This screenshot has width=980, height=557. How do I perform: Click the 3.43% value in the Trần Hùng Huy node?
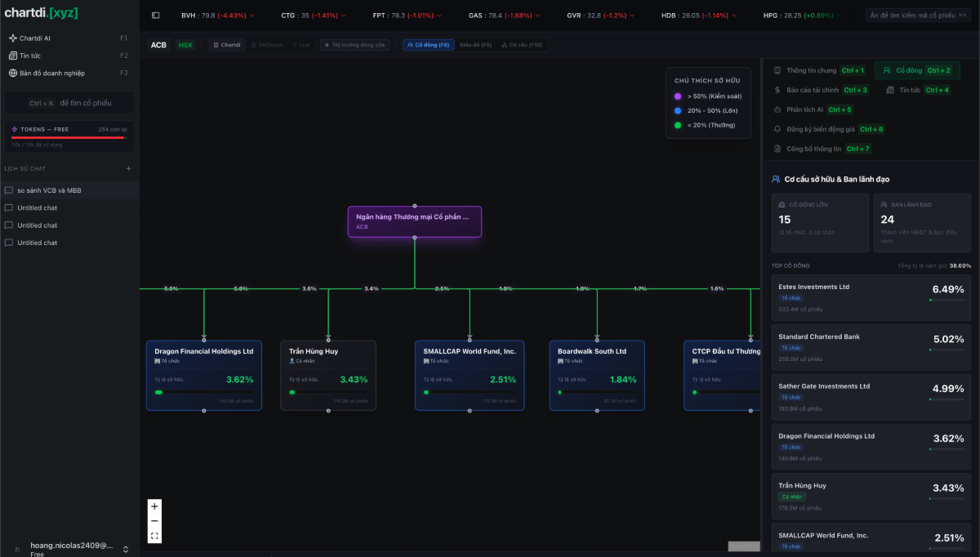coord(354,380)
